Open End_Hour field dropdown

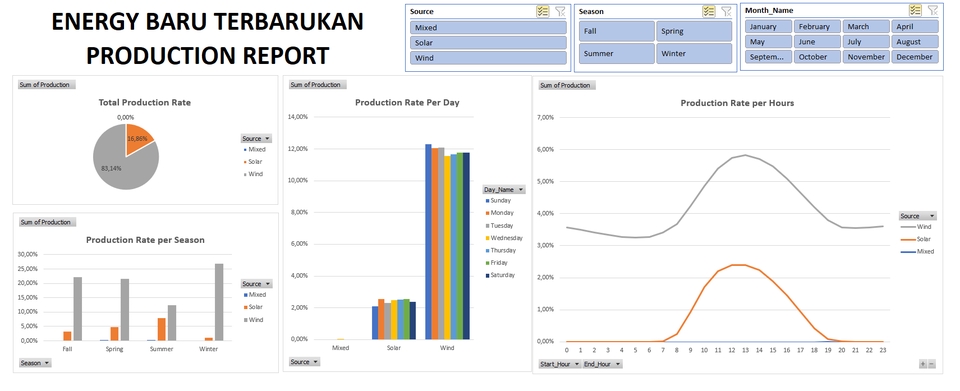[602, 363]
